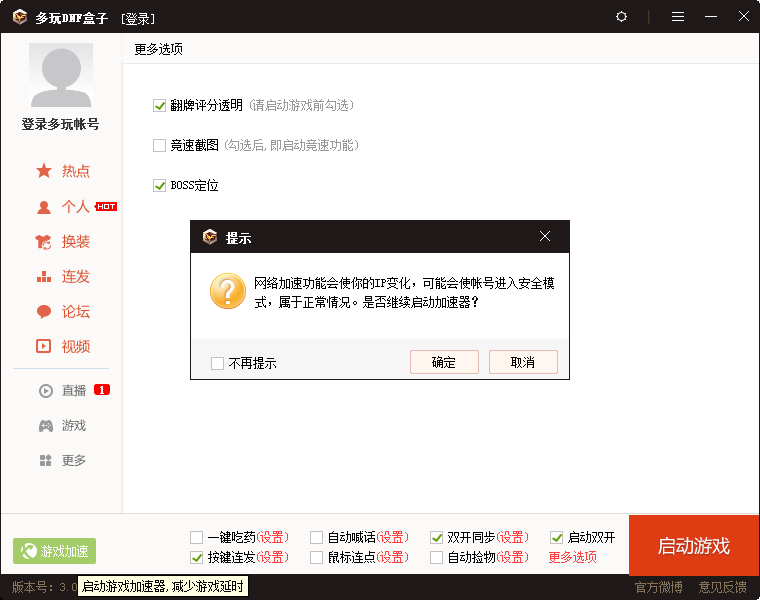Toggle 按键连发 checkbox

coord(196,557)
